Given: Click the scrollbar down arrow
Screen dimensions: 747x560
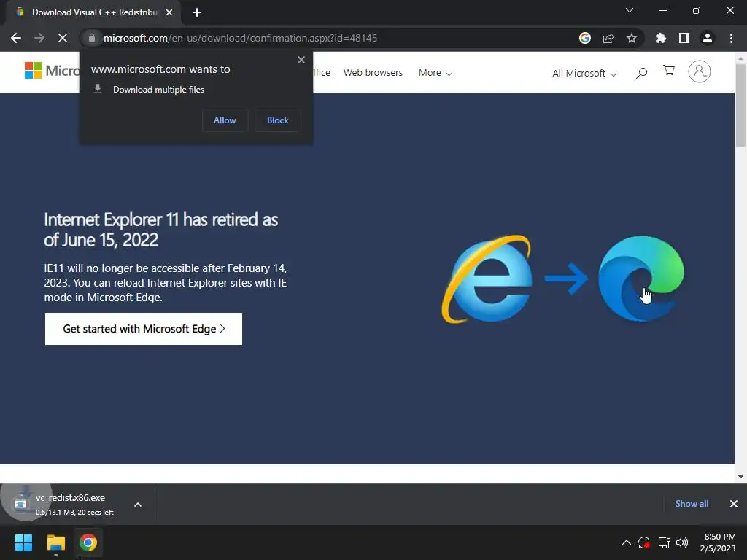Looking at the screenshot, I should [740, 476].
